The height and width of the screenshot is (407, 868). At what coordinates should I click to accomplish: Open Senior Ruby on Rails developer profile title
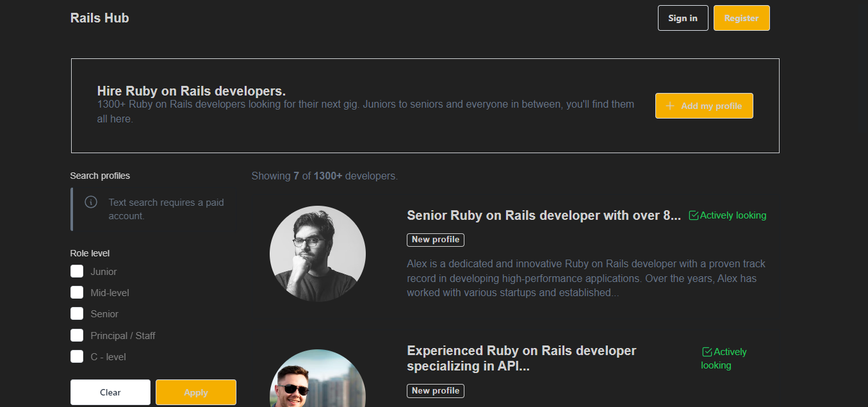tap(544, 215)
